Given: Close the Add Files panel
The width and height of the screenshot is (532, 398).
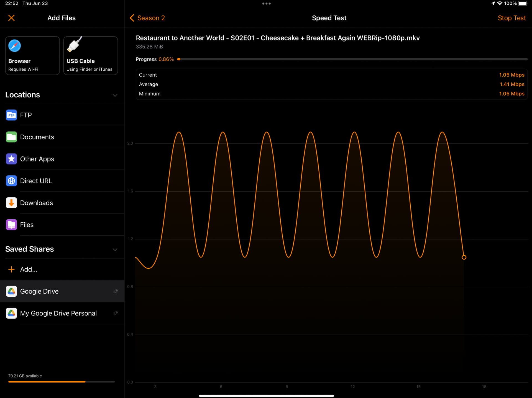Looking at the screenshot, I should click(x=11, y=18).
